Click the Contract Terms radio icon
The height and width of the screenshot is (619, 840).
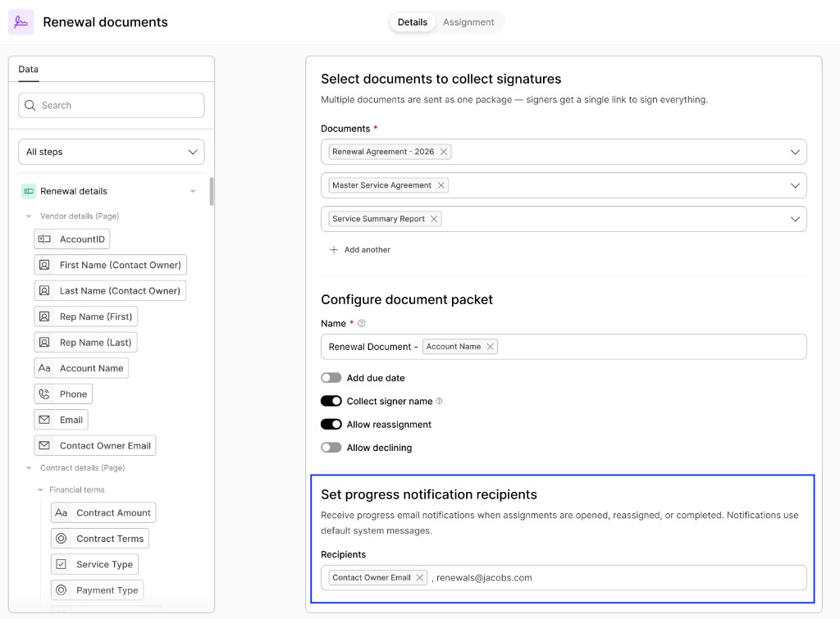pyautogui.click(x=61, y=539)
